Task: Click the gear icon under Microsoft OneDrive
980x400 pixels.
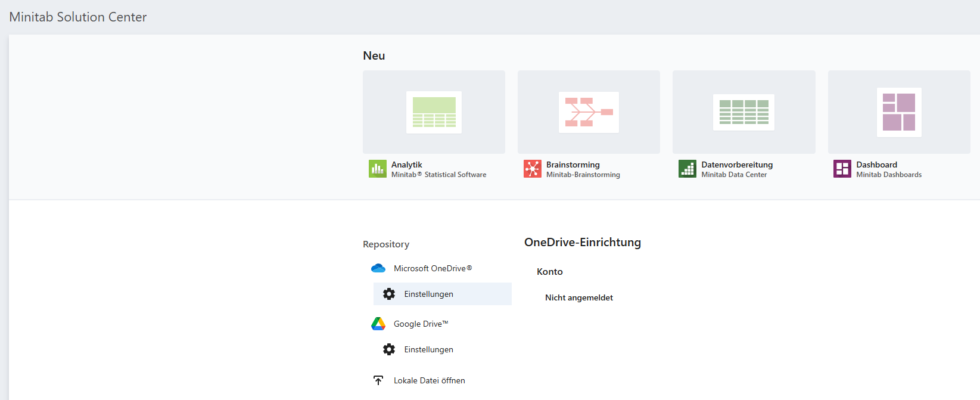Action: coord(389,294)
